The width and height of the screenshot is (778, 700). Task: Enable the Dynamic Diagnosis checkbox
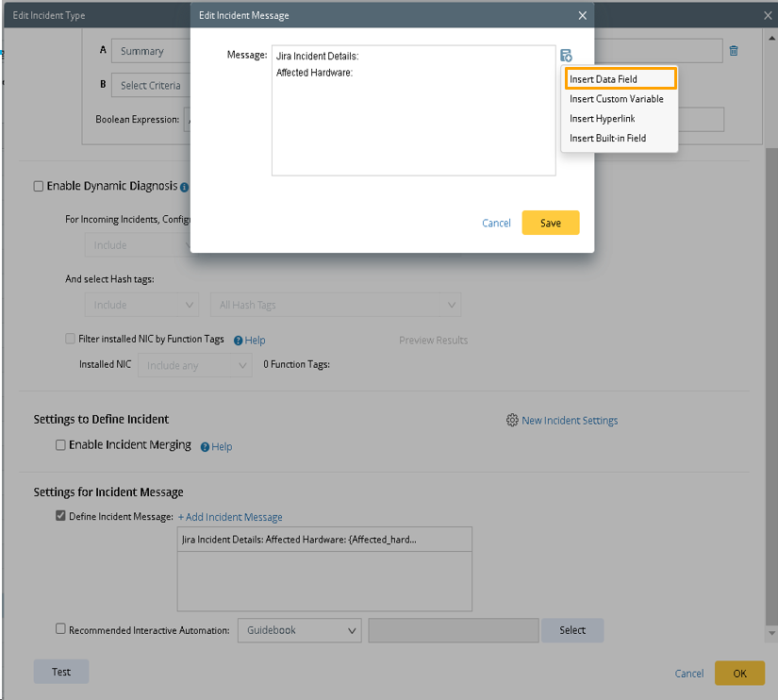coord(39,187)
